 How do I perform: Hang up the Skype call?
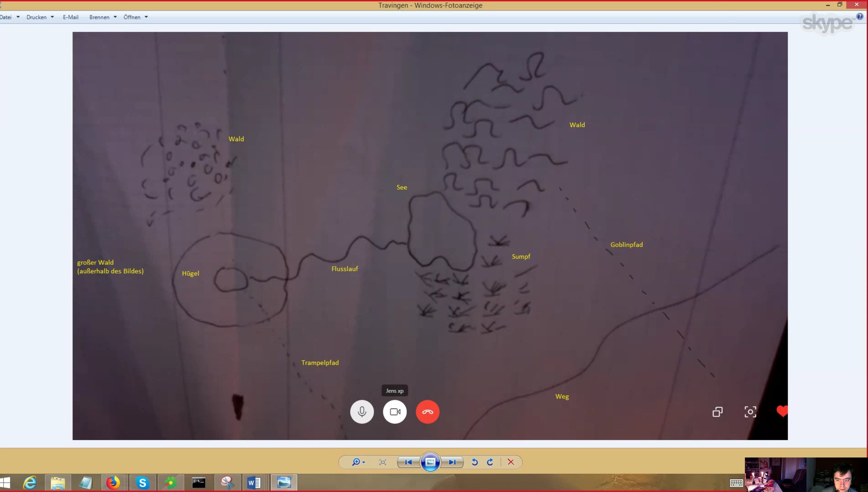[427, 412]
